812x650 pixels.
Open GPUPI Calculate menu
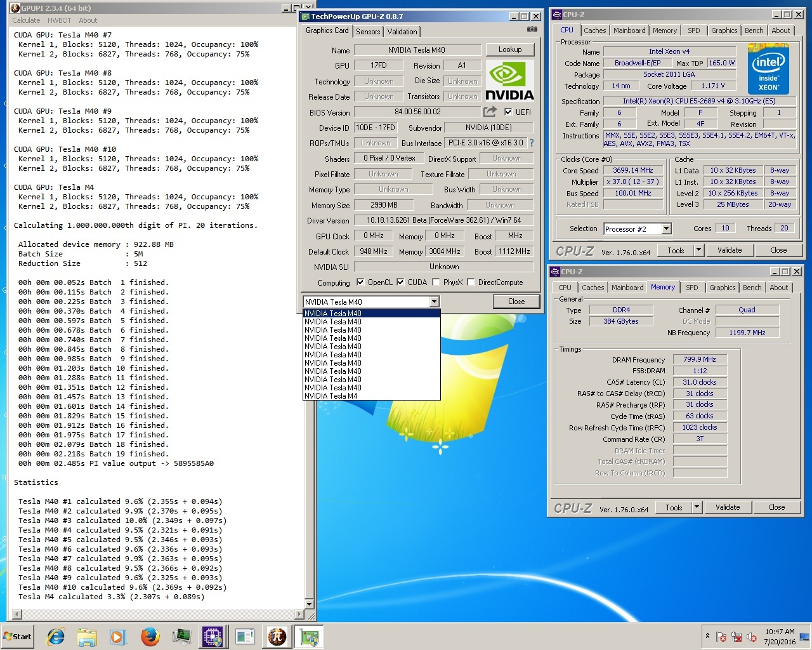tap(26, 20)
